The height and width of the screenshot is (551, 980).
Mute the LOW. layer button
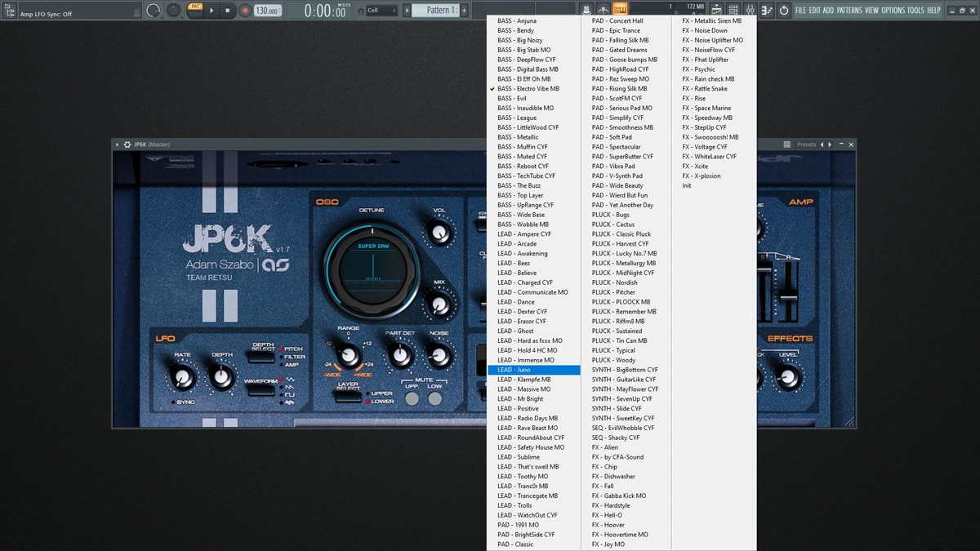(x=435, y=398)
